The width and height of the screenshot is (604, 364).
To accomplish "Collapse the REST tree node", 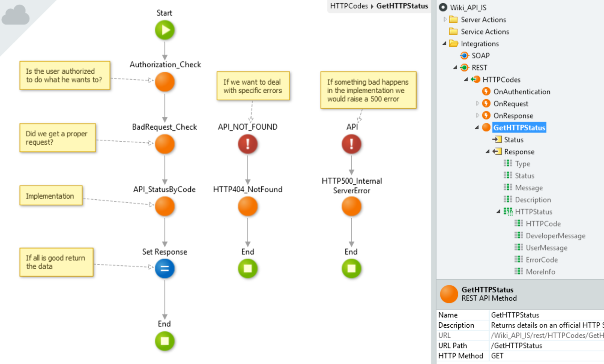I will tap(455, 68).
